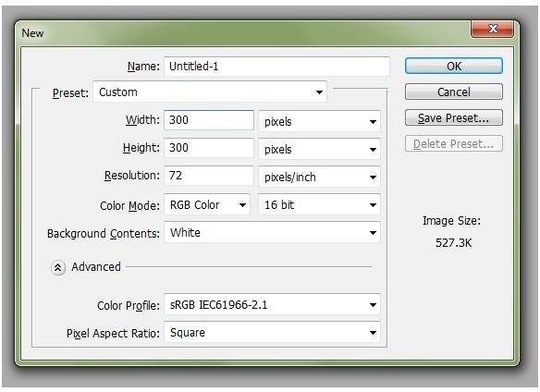Viewport: 540px width, 392px height.
Task: Close the New dialog window
Action: [x=492, y=29]
